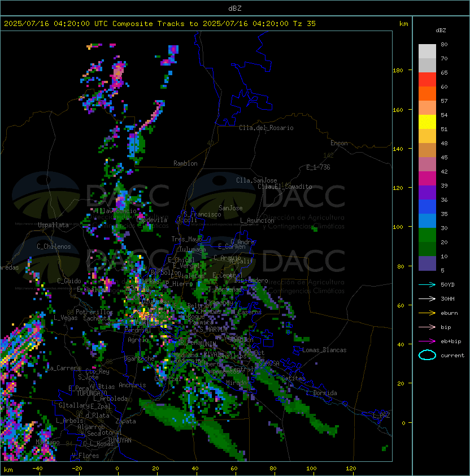Click the E_1-736 map label

tap(318, 167)
